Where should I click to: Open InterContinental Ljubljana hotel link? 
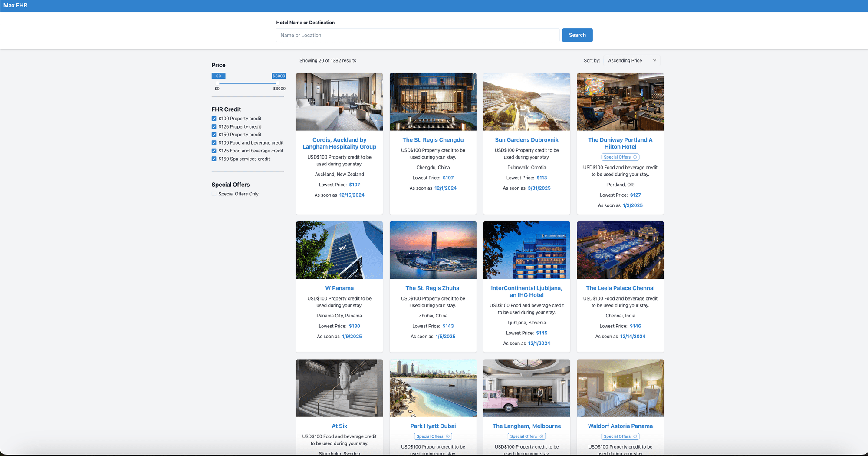tap(526, 292)
